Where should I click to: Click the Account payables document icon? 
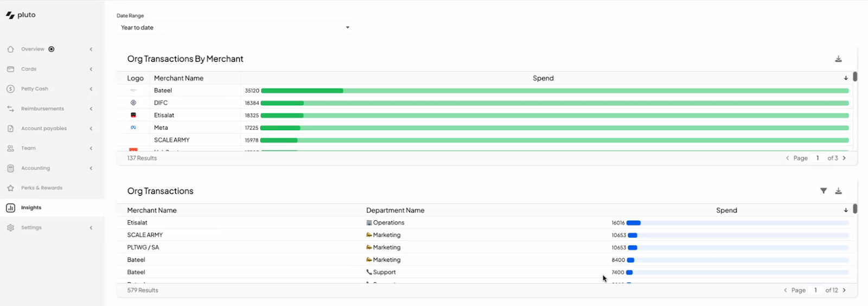coord(10,129)
